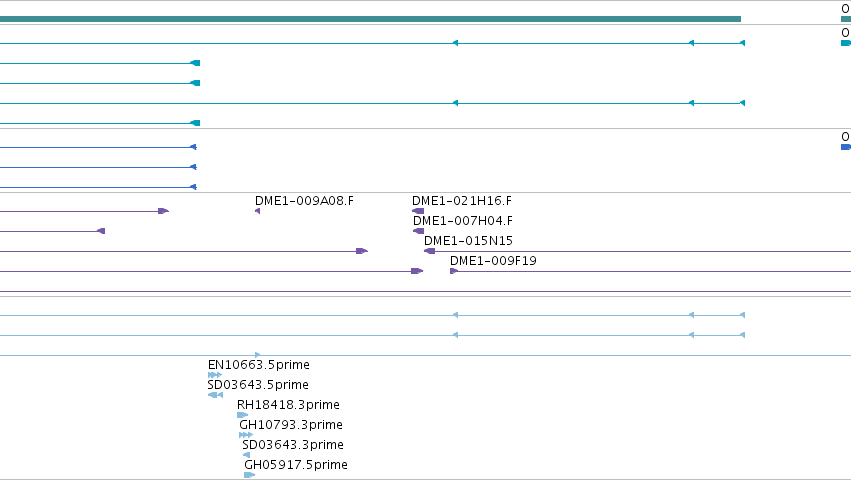This screenshot has width=851, height=480.
Task: Select the purple arrow glyph under DME1-015N15
Action: (429, 251)
